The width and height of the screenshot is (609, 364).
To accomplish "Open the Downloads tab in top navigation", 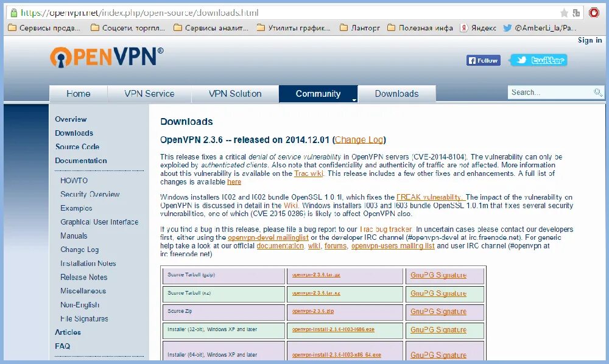I will [x=396, y=94].
